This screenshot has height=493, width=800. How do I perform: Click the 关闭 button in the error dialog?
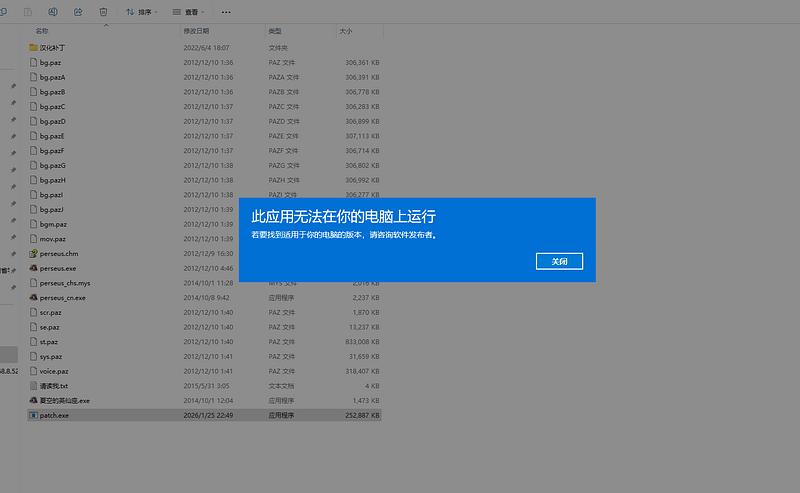point(559,261)
